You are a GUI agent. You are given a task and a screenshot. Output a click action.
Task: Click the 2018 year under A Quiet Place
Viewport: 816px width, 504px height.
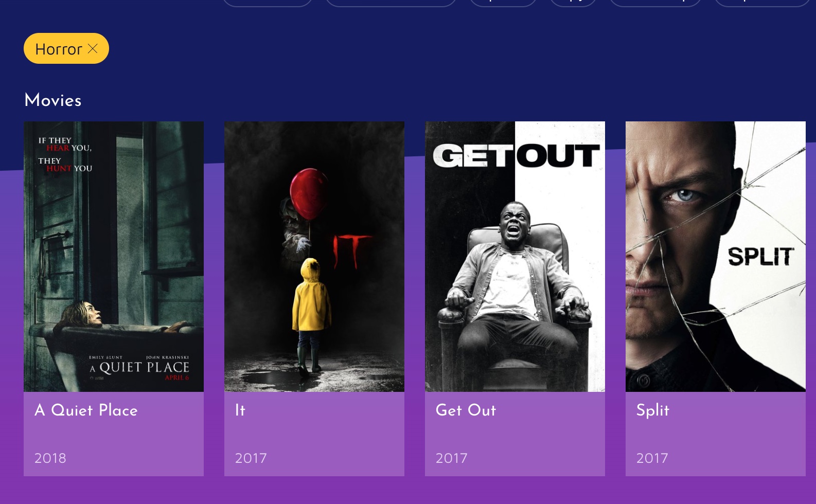coord(50,458)
